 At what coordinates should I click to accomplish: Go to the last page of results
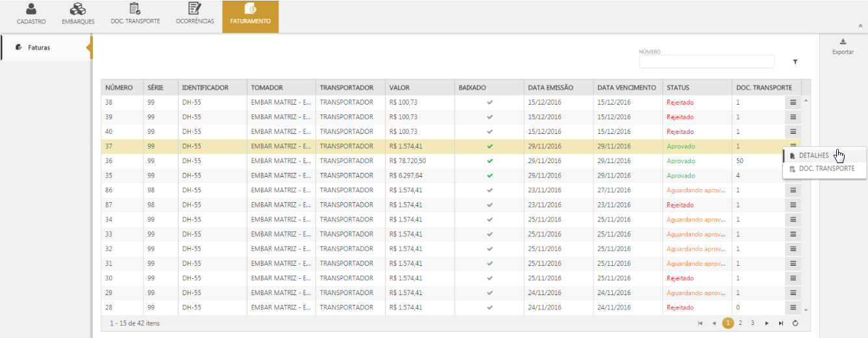click(x=781, y=323)
